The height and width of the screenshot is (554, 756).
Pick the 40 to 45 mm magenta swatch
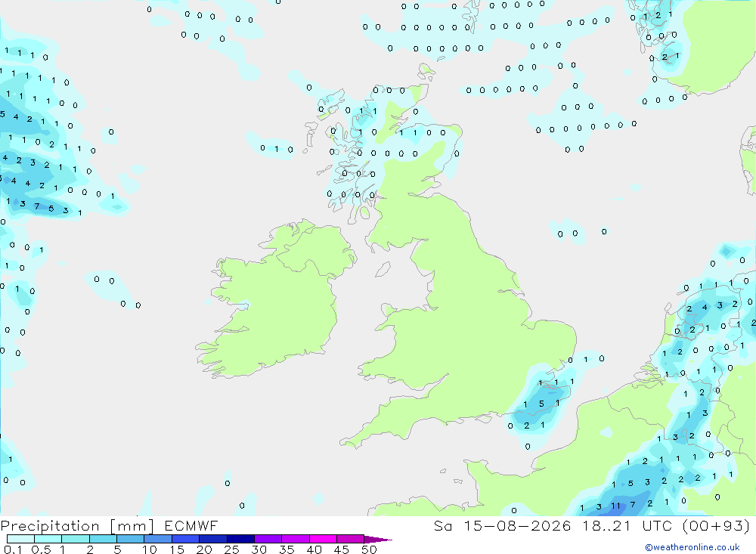click(x=323, y=539)
